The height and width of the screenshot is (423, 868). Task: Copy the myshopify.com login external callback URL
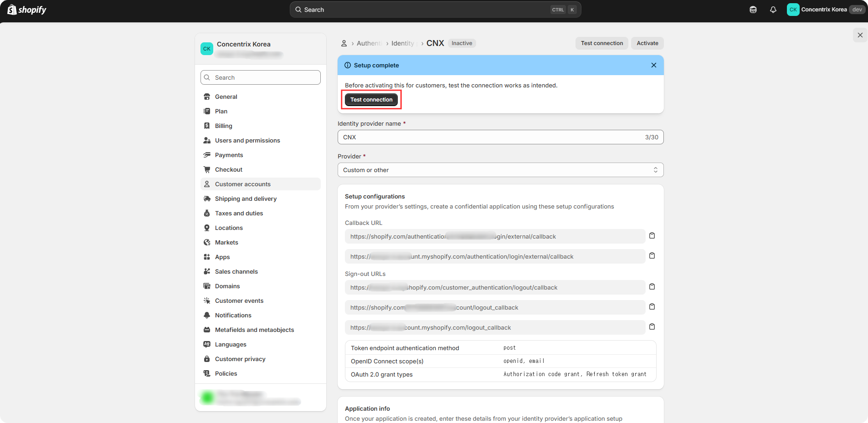tap(652, 256)
